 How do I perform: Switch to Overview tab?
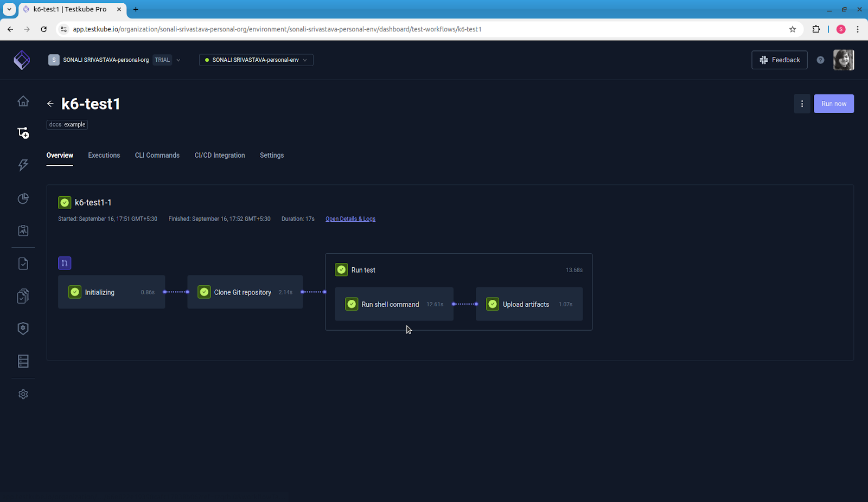coord(60,155)
